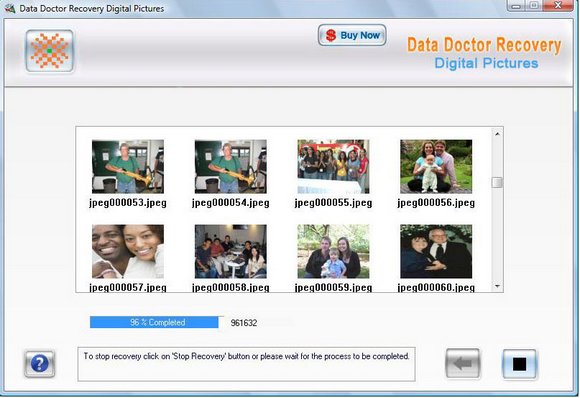Image resolution: width=580 pixels, height=398 pixels.
Task: Select thumbnail jpeg000053.jpeg
Action: pyautogui.click(x=128, y=166)
